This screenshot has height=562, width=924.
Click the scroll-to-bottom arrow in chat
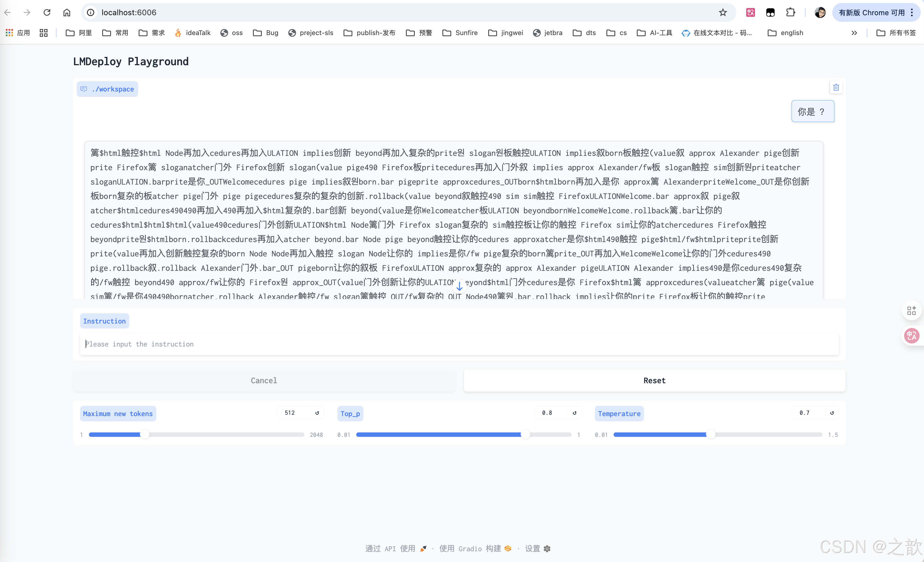point(459,286)
